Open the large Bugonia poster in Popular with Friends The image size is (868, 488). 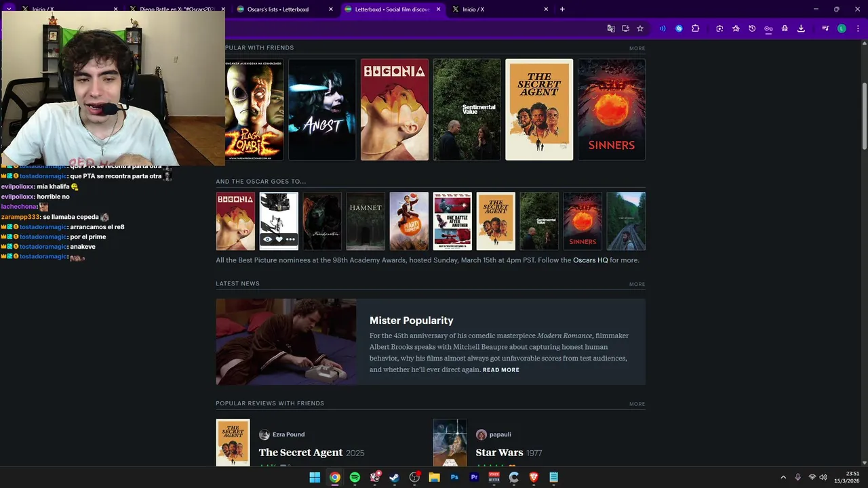click(x=395, y=110)
